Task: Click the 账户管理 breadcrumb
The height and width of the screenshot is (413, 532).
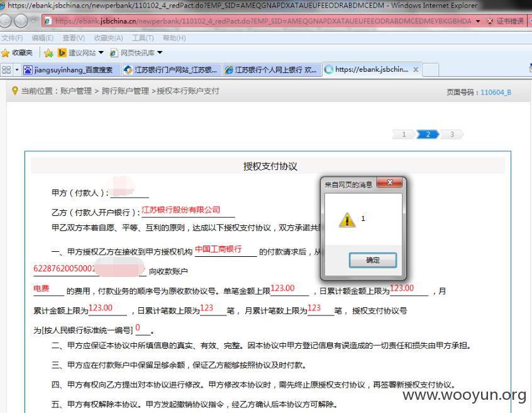Action: coord(76,91)
